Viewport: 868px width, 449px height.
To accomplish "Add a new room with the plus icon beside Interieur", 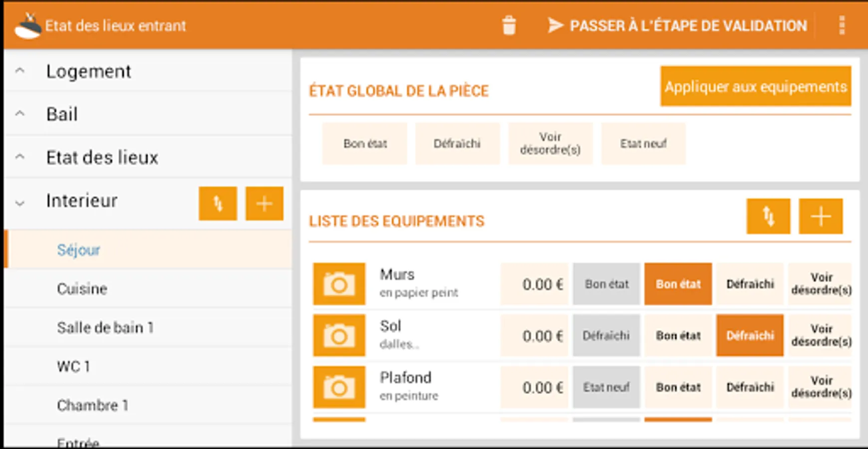I will 264,204.
